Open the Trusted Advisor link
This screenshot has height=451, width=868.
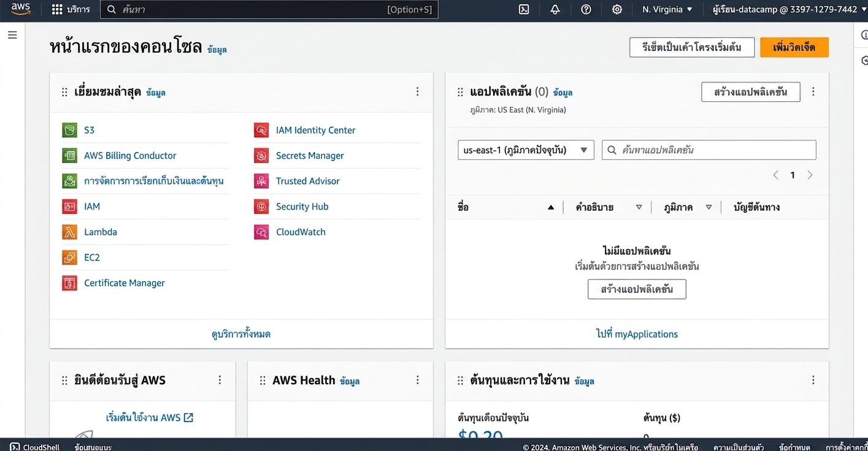point(308,181)
